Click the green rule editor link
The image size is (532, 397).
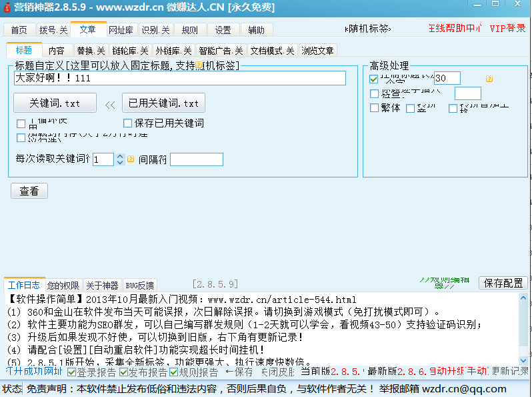445,282
